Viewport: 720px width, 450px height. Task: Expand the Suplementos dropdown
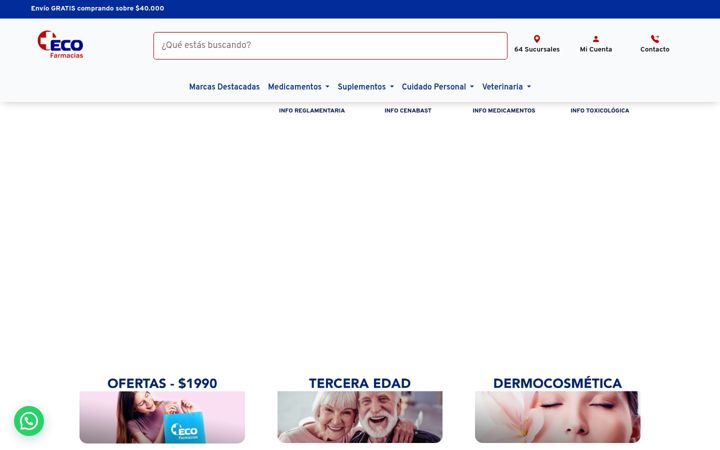(366, 87)
